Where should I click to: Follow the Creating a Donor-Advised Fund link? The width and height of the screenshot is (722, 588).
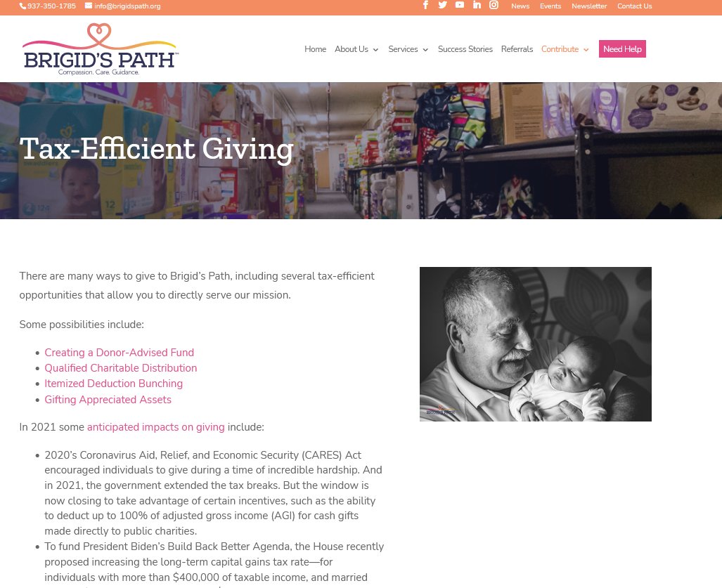coord(120,353)
